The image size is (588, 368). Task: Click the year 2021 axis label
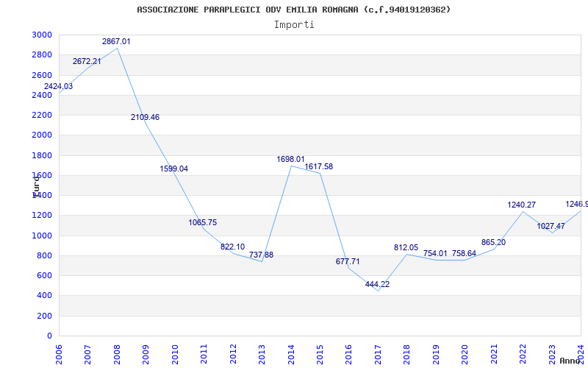(494, 355)
